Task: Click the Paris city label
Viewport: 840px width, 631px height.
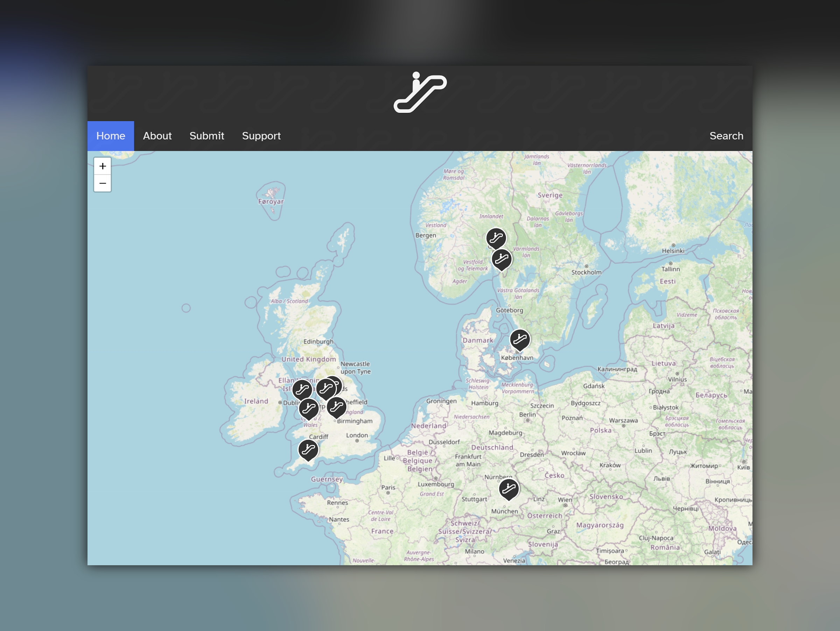Action: point(388,487)
